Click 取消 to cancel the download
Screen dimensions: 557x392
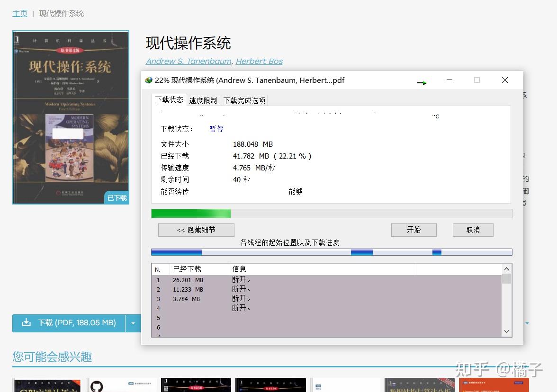[473, 230]
